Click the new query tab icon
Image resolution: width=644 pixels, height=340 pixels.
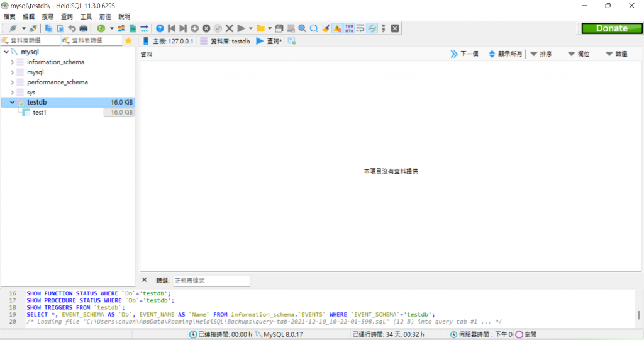[x=292, y=41]
